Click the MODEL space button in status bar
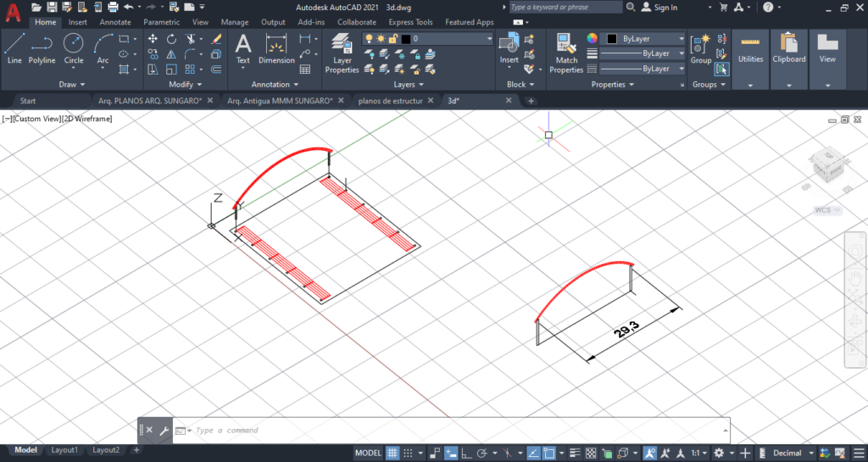This screenshot has height=462, width=868. pos(368,453)
